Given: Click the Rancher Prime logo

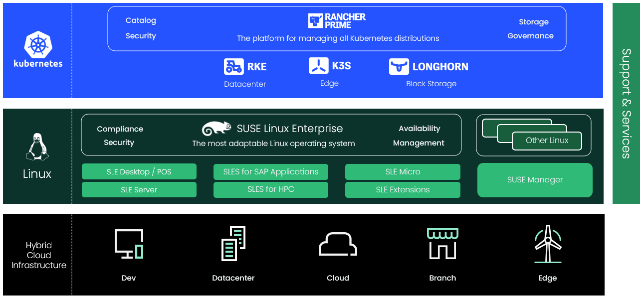Looking at the screenshot, I should [x=337, y=21].
